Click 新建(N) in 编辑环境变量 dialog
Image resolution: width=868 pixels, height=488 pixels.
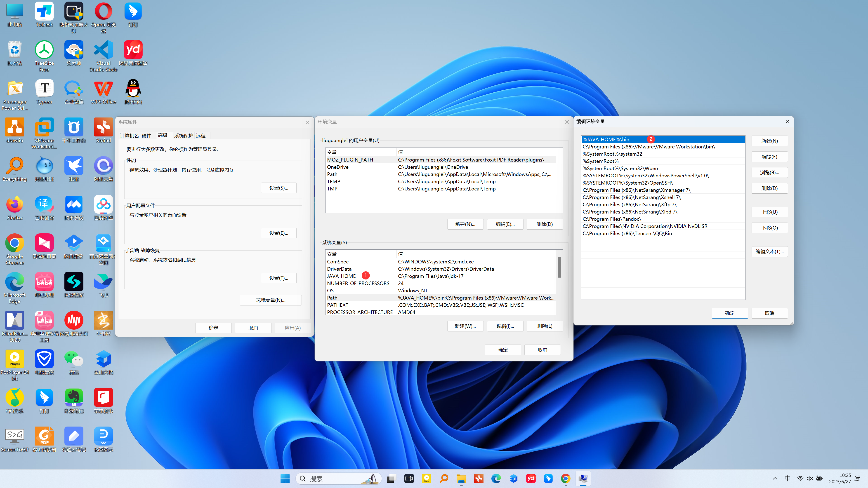click(770, 141)
